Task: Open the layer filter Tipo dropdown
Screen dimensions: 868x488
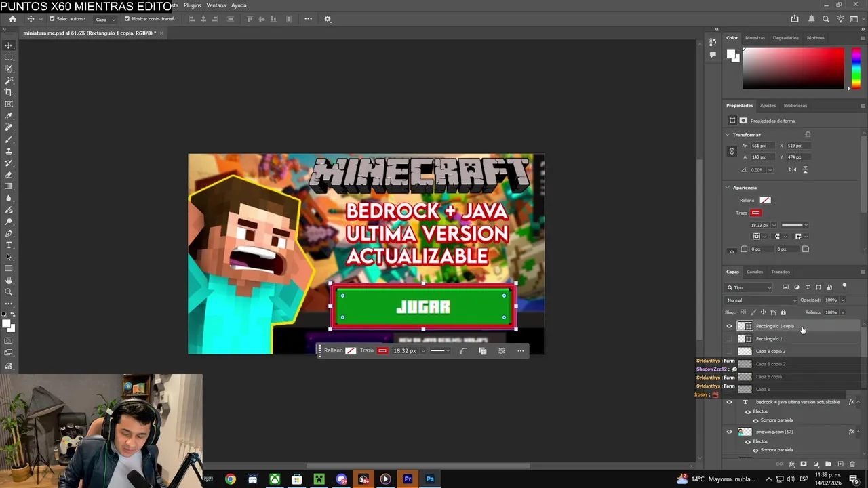Action: click(749, 287)
